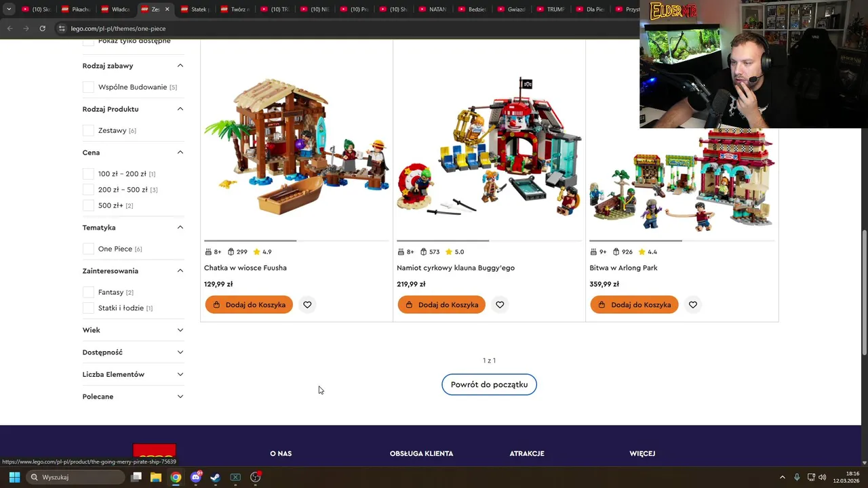868x488 pixels.
Task: Switch to the Pikachu LEGO tab
Action: tap(75, 9)
